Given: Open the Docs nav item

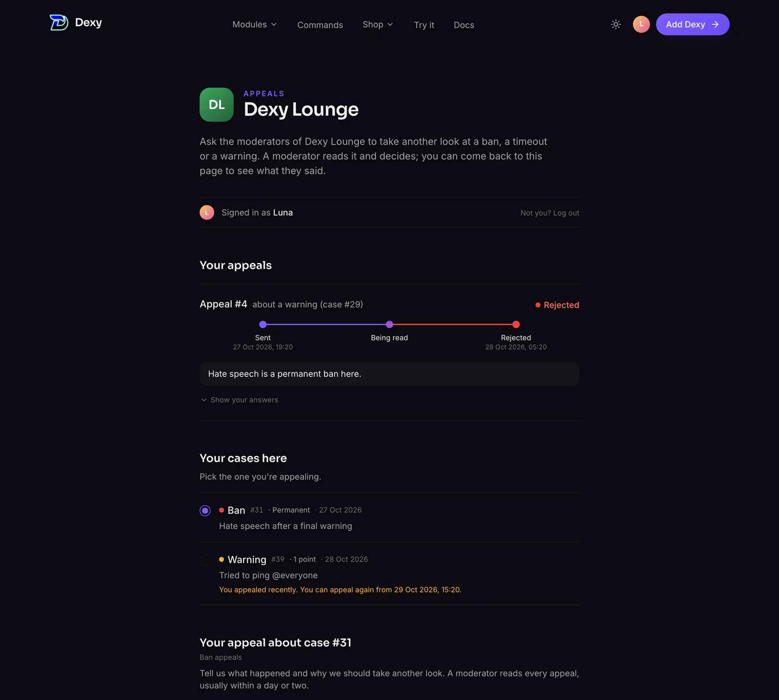Looking at the screenshot, I should point(464,25).
